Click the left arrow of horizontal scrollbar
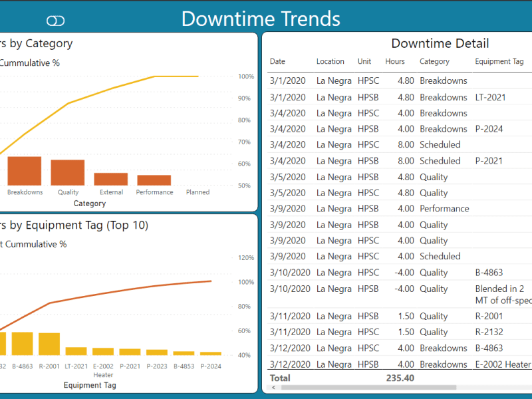 point(272,387)
